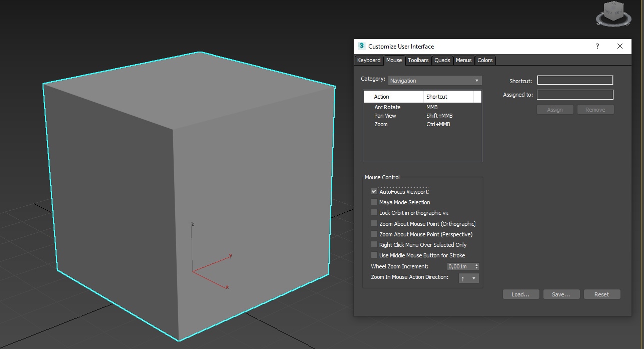Check Right Click Menu Over Selected Only
Screen dimensions: 644x349
coord(374,244)
